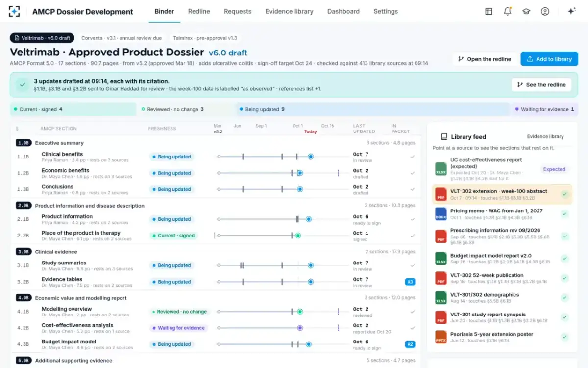The height and width of the screenshot is (368, 588).
Task: Click XLSX icon for UC cost-effectiveness report
Action: tap(441, 169)
